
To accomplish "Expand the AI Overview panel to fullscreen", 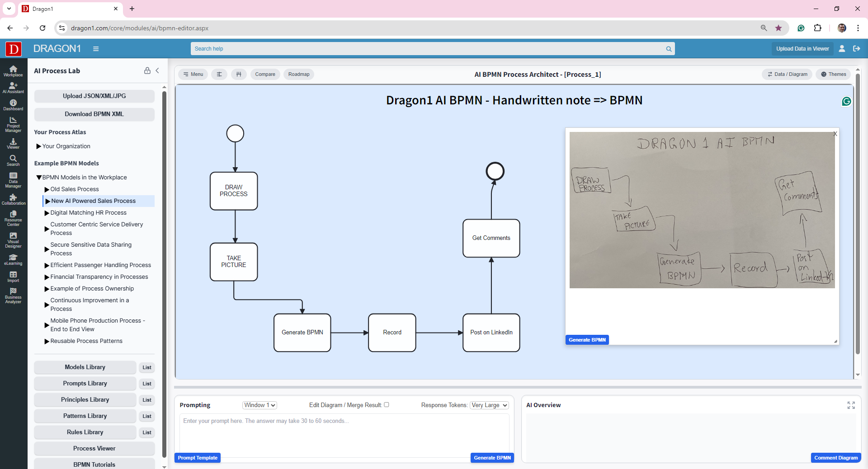I will (x=851, y=405).
